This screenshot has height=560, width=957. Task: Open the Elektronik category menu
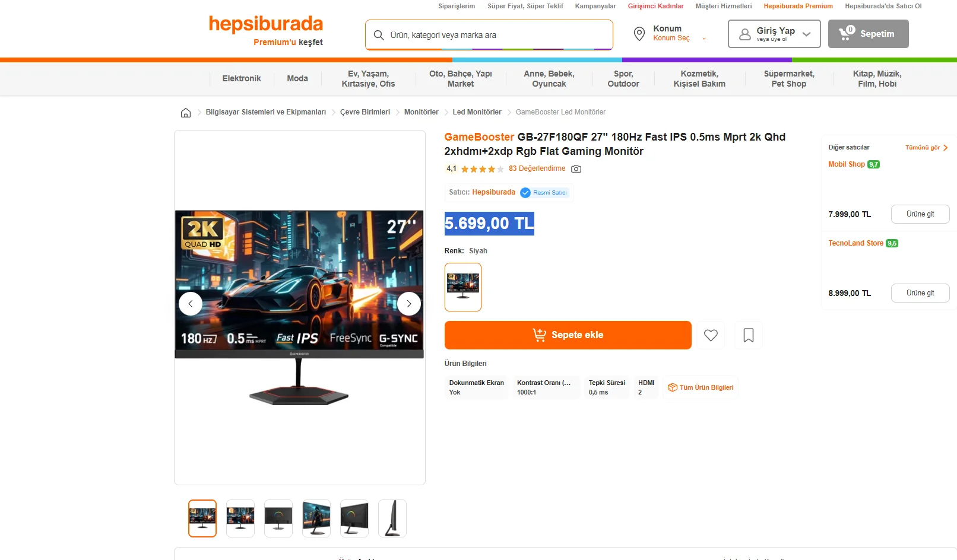click(242, 78)
